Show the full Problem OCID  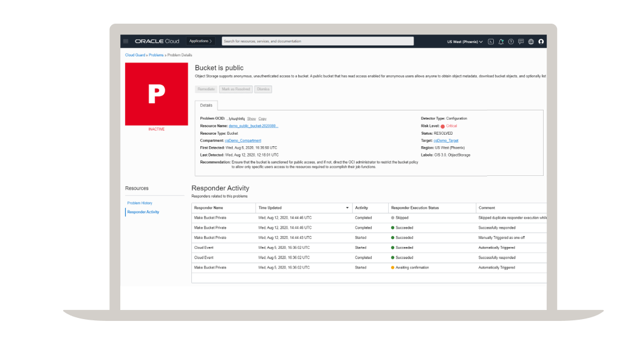pyautogui.click(x=251, y=118)
